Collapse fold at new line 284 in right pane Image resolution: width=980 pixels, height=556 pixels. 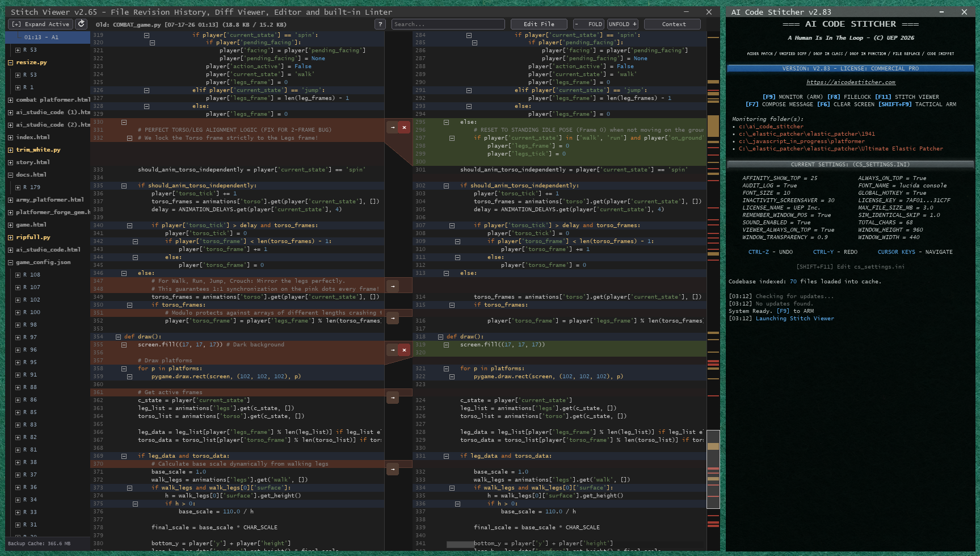point(469,35)
